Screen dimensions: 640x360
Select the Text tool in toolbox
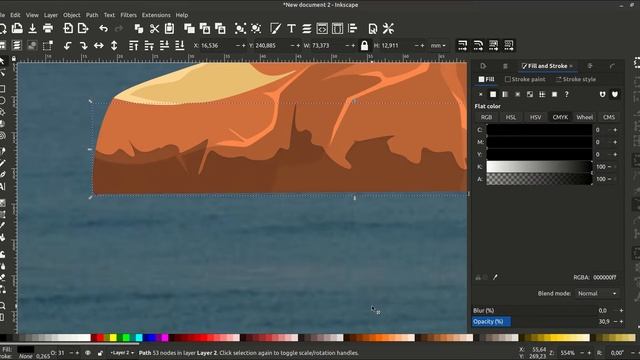3,187
